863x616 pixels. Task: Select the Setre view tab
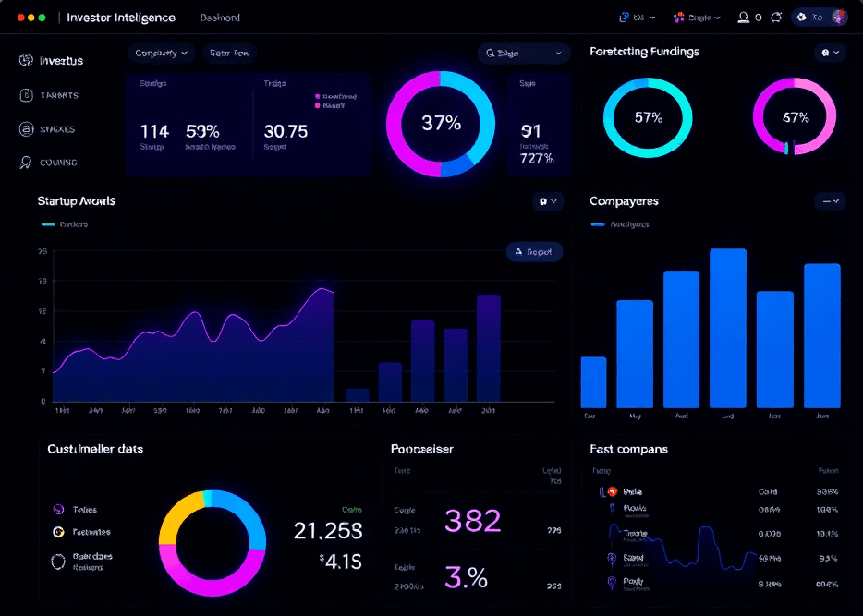[231, 53]
